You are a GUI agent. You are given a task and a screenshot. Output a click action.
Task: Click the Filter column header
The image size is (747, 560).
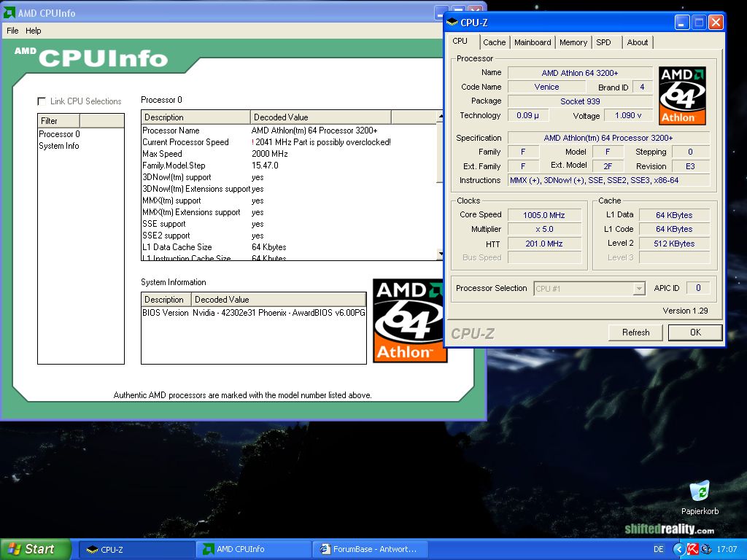point(58,121)
